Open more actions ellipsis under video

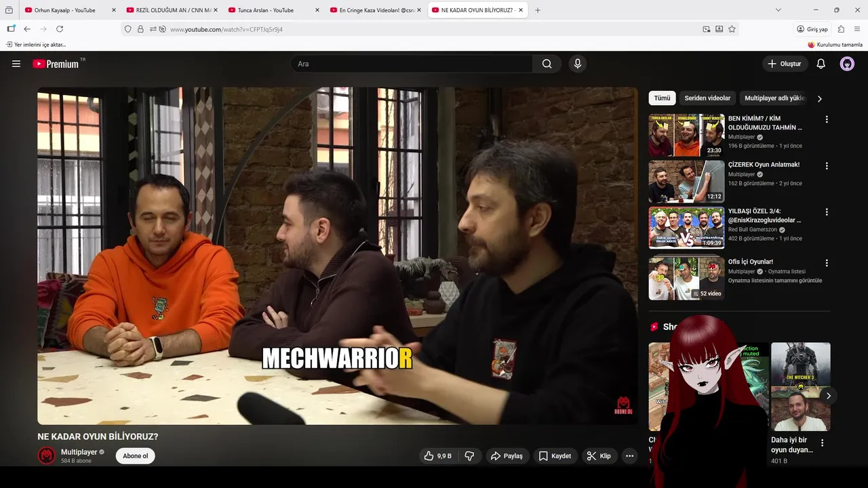pyautogui.click(x=629, y=456)
